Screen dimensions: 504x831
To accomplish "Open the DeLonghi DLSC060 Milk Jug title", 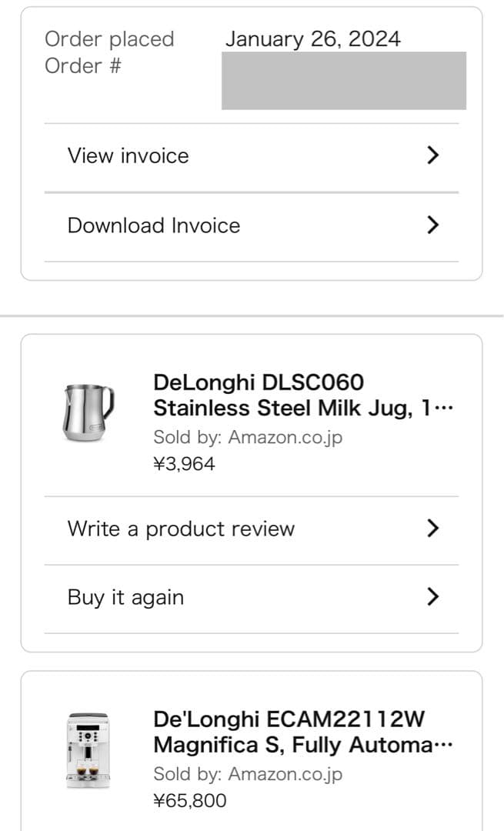I will [303, 395].
